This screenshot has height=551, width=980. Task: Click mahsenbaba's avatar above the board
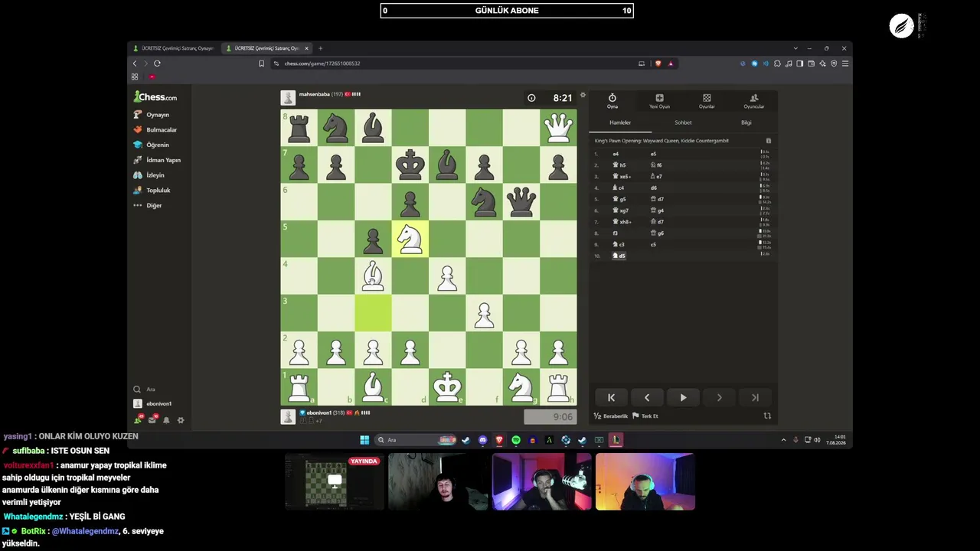pos(288,98)
